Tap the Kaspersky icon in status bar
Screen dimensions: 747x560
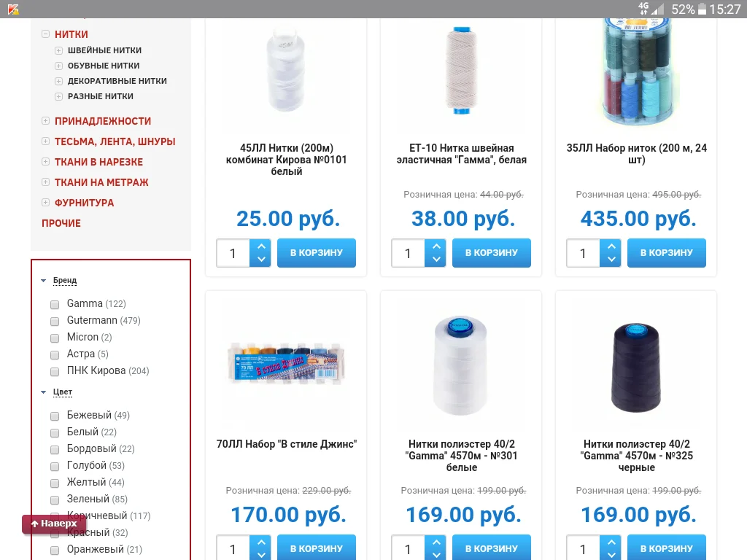click(13, 9)
